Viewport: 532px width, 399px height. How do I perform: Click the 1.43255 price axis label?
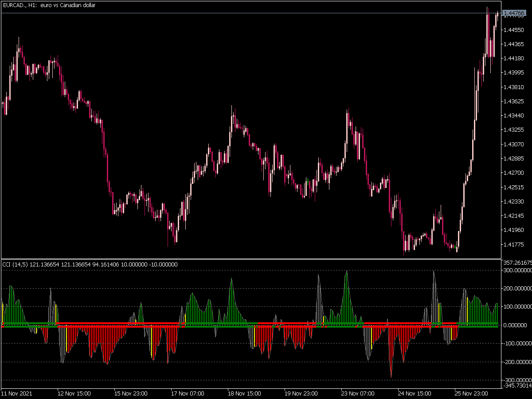point(514,129)
